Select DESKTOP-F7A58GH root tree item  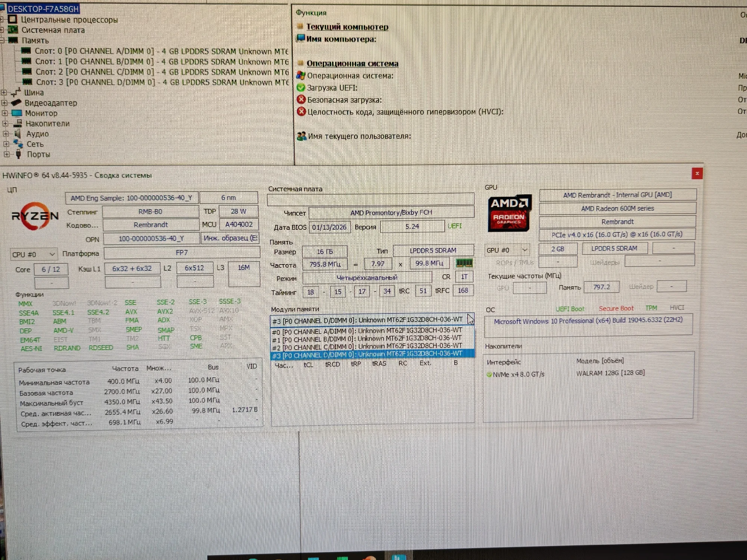click(43, 9)
